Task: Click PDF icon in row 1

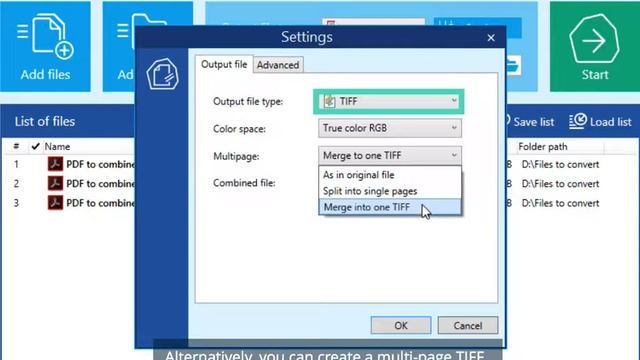Action: tap(55, 164)
